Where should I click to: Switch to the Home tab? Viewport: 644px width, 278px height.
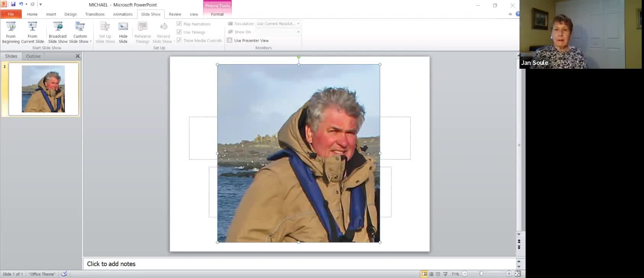32,14
